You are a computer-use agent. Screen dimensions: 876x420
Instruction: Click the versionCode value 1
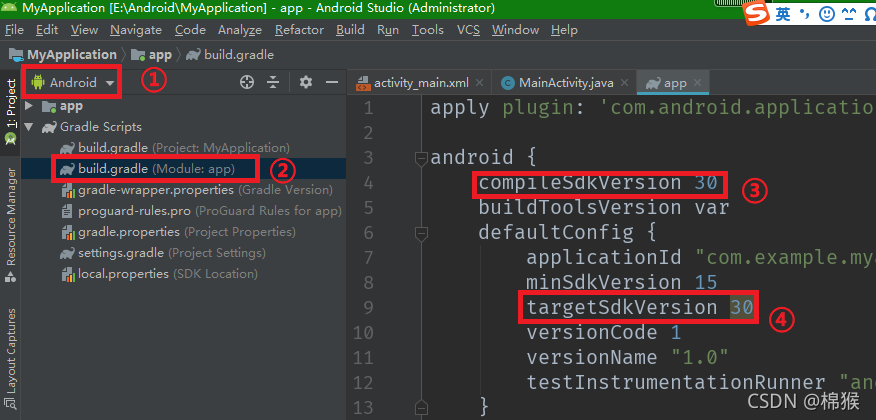click(x=676, y=333)
